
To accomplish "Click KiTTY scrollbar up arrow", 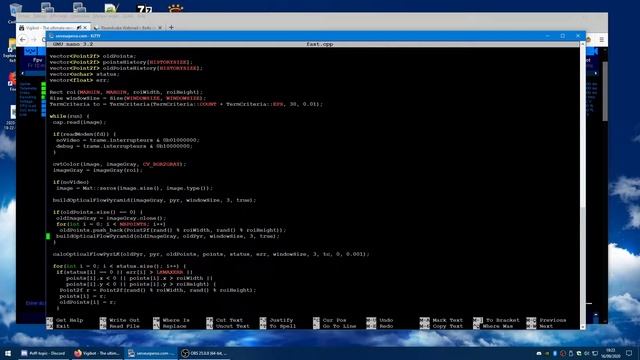I will [x=582, y=44].
